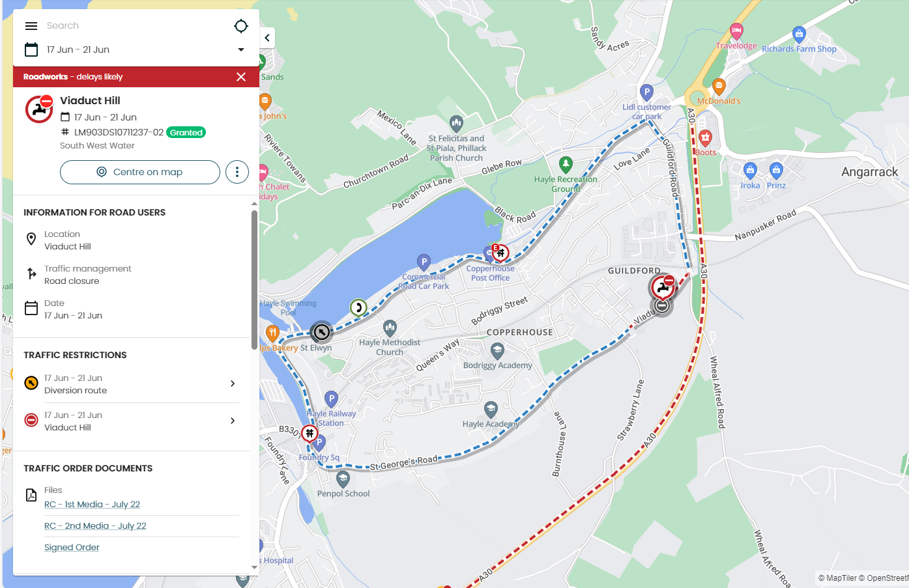Expand the Viaduct Hill restriction entry
The width and height of the screenshot is (909, 588).
coord(132,421)
